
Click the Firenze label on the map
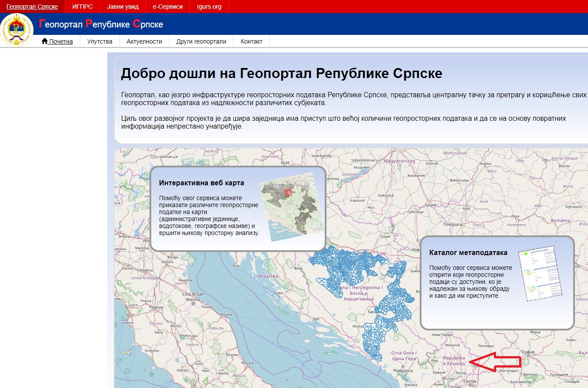pos(156,307)
